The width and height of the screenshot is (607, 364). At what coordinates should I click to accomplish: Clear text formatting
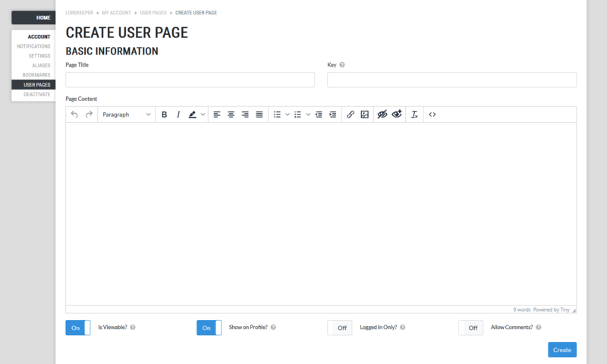414,115
